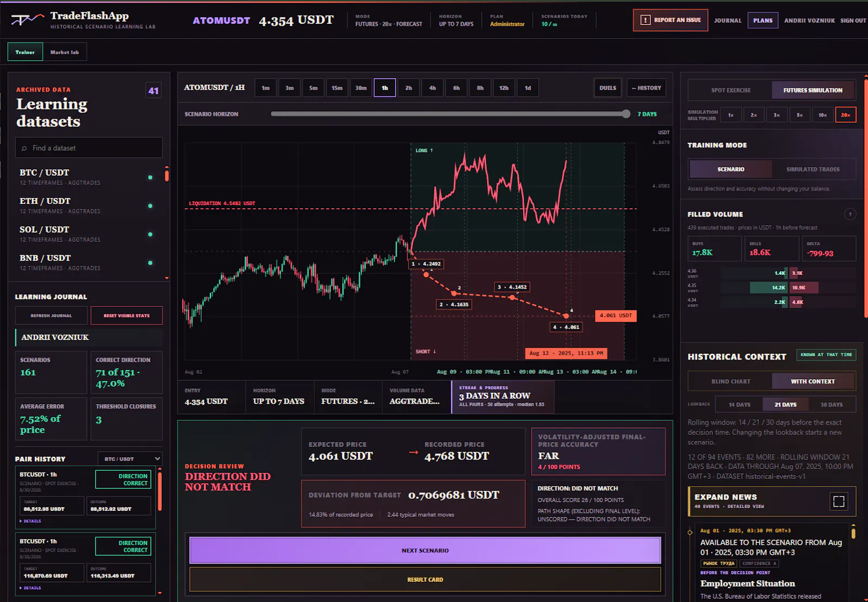Screen dimensions: 868x602
Task: Select the 1m timeframe tab
Action: point(265,88)
